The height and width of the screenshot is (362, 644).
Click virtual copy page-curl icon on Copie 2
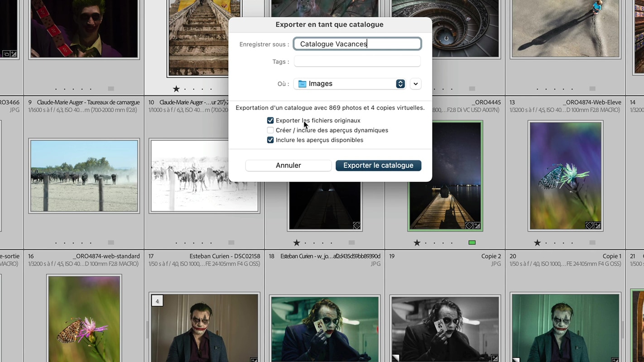click(x=395, y=358)
